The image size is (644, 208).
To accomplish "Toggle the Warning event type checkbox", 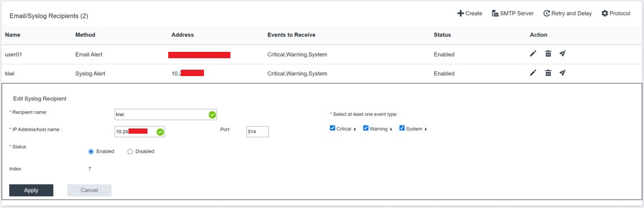I will [x=366, y=128].
